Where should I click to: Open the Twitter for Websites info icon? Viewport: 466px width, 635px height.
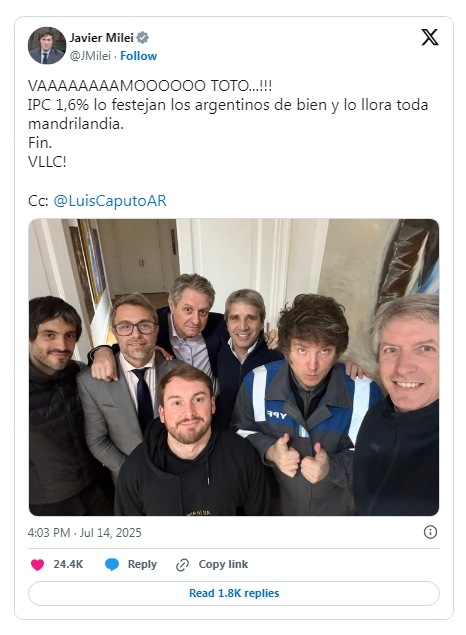(x=430, y=532)
